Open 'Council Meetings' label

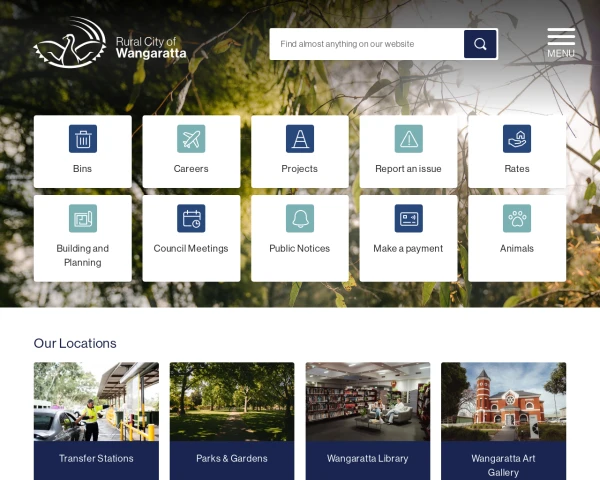coord(191,248)
